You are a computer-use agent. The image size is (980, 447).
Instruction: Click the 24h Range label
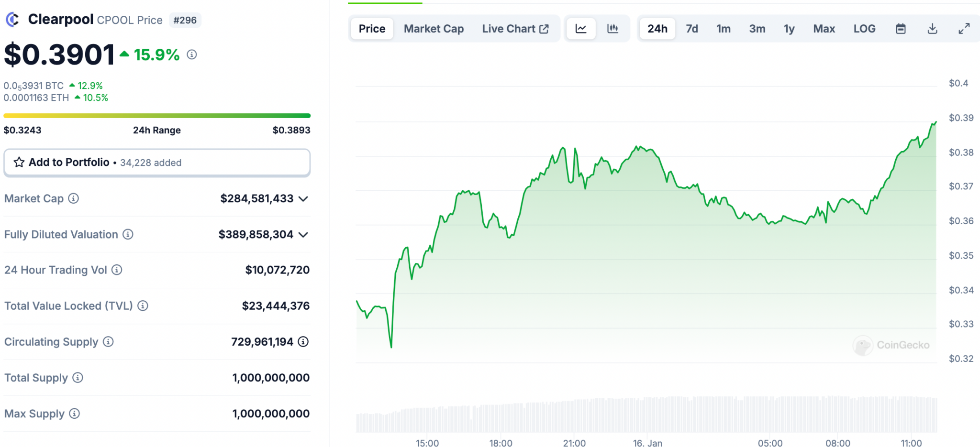point(157,130)
